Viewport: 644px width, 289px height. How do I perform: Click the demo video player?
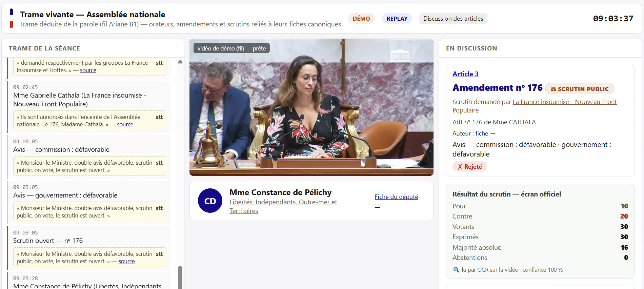[311, 107]
